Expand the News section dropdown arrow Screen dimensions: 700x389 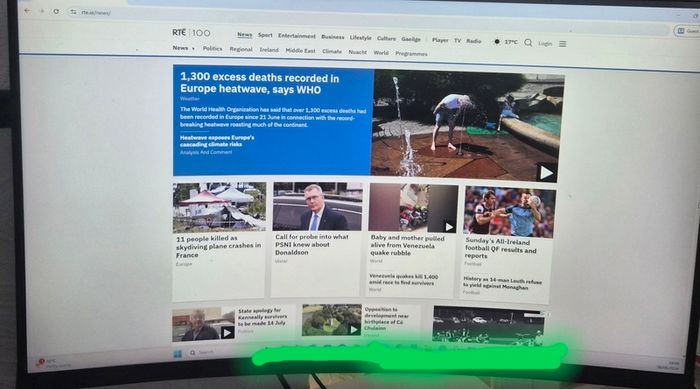click(x=193, y=48)
